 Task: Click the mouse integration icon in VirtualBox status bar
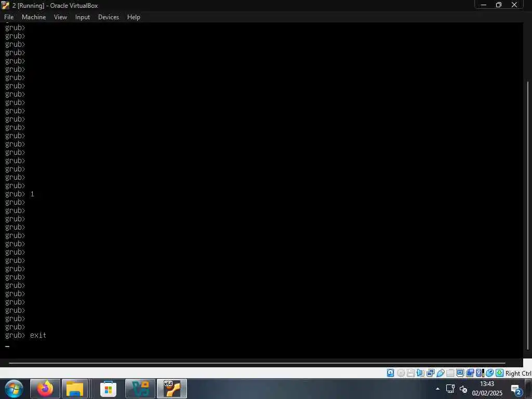click(x=489, y=373)
